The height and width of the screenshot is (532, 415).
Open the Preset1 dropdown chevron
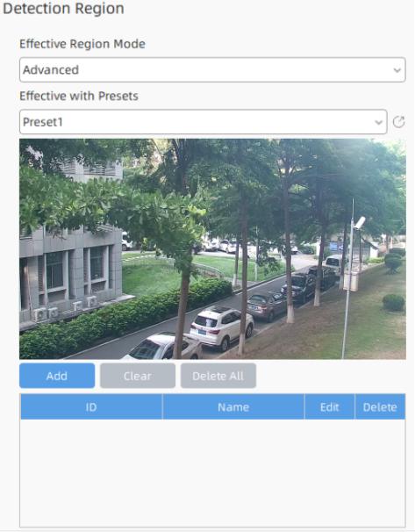click(378, 122)
